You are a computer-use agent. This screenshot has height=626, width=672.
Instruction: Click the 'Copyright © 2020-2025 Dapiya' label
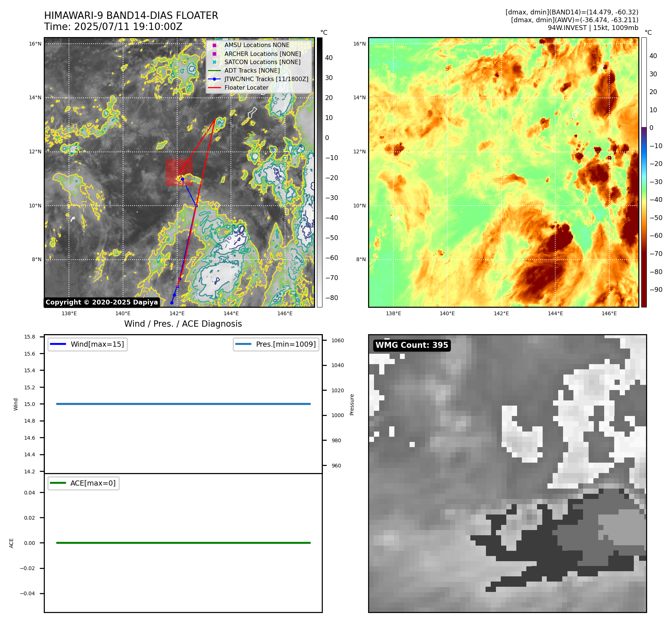pyautogui.click(x=102, y=302)
